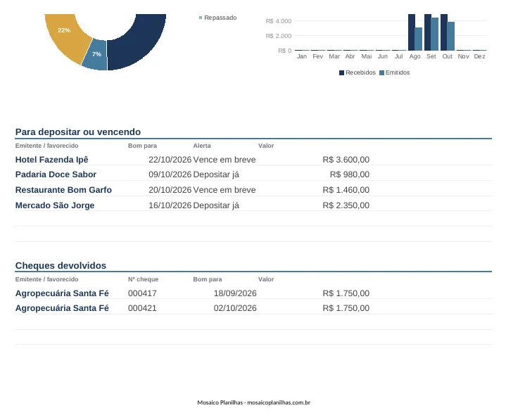The height and width of the screenshot is (420, 506).
Task: Click the Dez axis label
Action: click(x=479, y=56)
